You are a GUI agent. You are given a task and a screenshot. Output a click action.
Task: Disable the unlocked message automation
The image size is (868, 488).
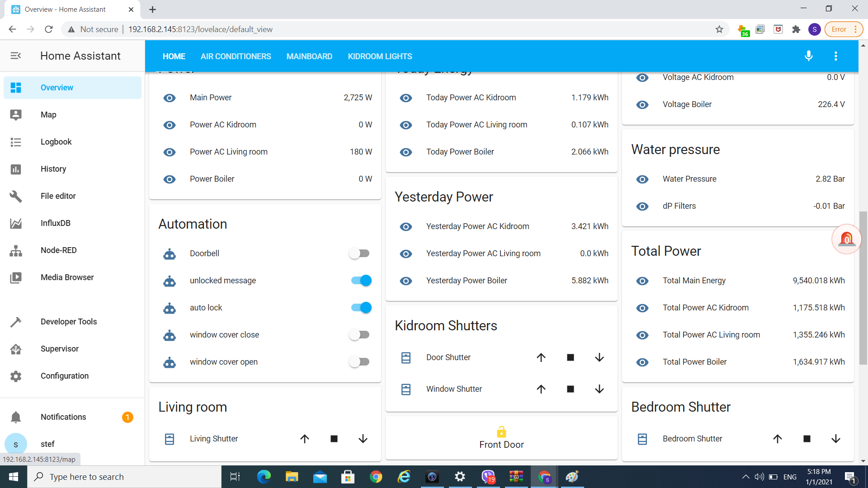pyautogui.click(x=361, y=281)
